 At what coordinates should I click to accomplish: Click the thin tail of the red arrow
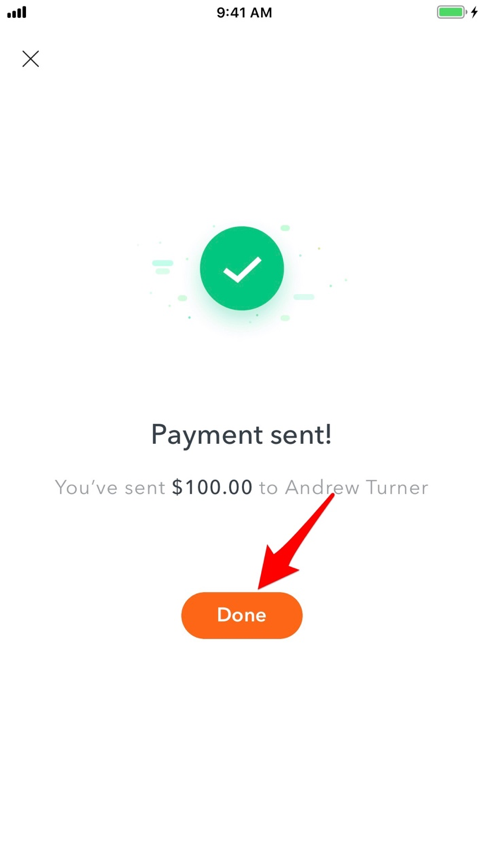tap(314, 522)
